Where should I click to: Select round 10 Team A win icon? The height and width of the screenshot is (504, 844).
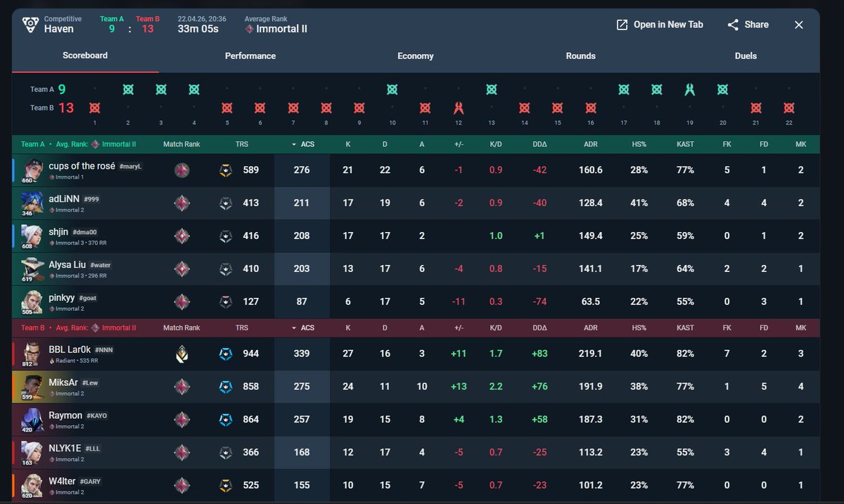coord(392,89)
